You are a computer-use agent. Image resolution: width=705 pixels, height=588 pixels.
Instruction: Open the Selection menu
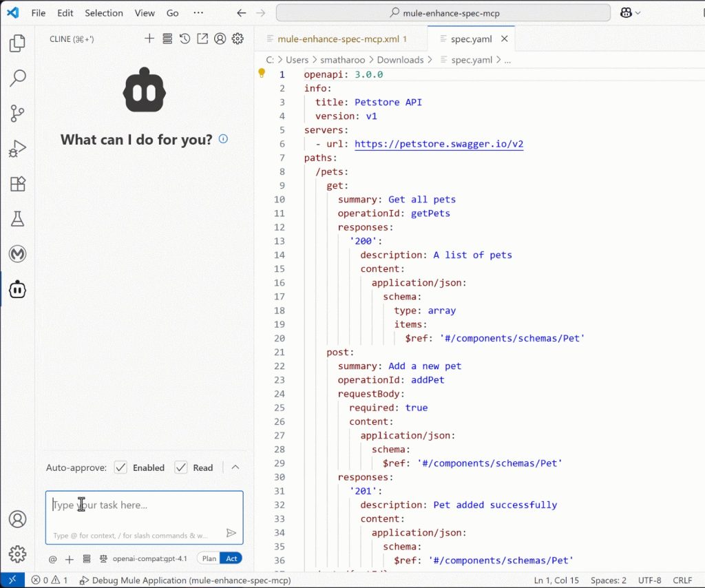click(104, 13)
